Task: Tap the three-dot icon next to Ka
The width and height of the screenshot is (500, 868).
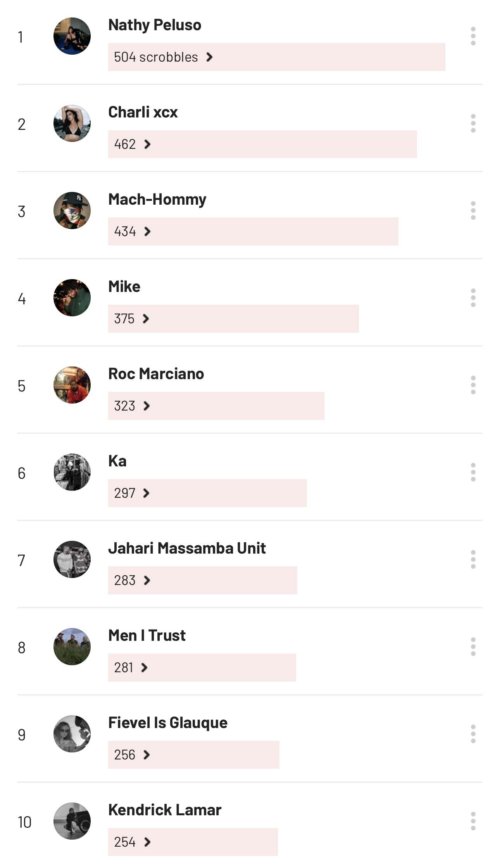Action: [x=473, y=472]
